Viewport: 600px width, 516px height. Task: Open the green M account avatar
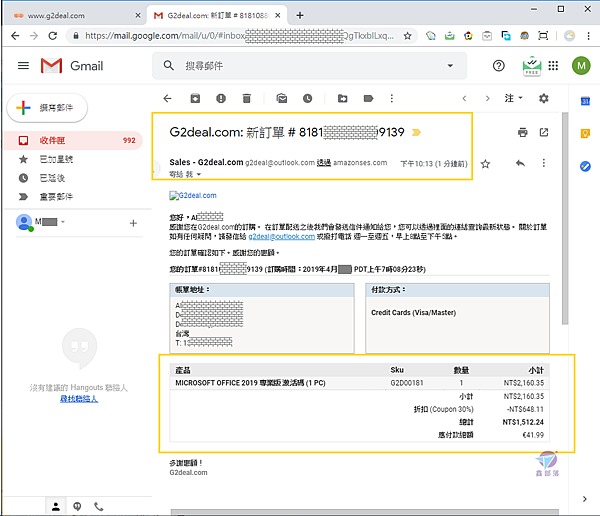coord(581,66)
